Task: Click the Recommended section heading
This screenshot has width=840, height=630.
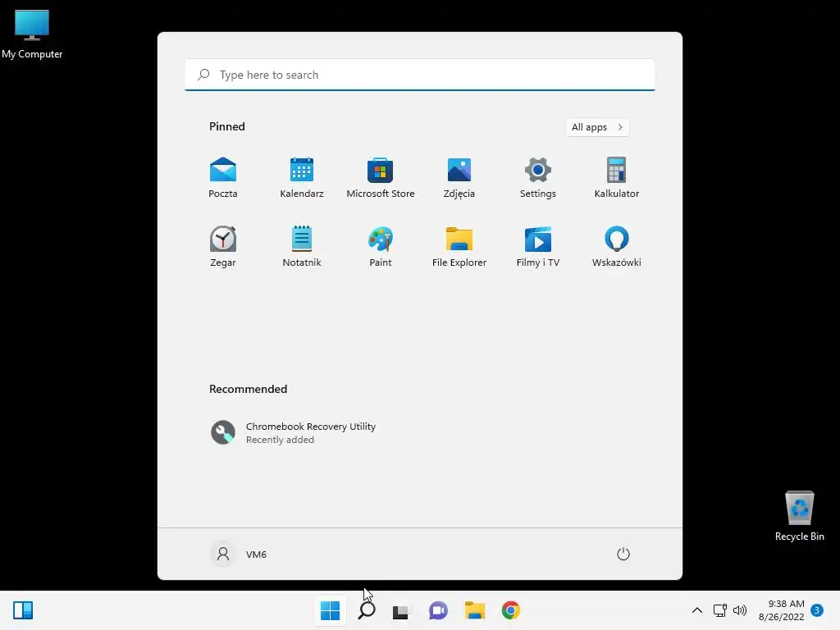Action: tap(248, 389)
